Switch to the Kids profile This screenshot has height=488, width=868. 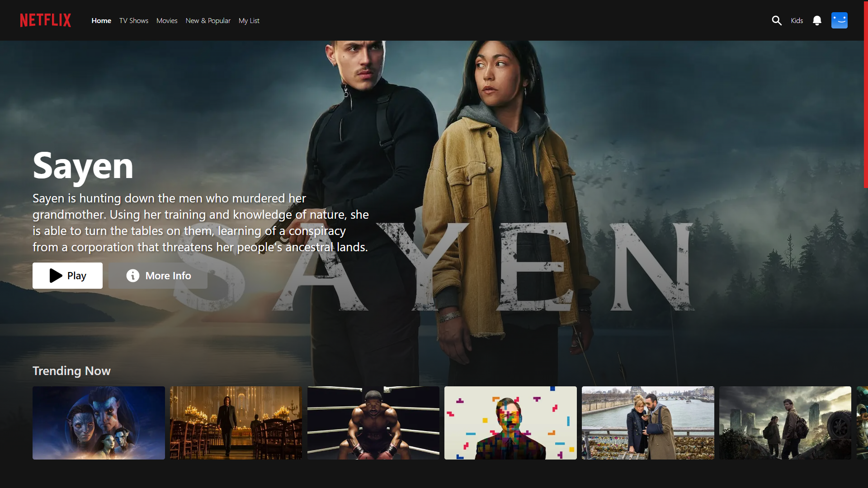coord(797,20)
